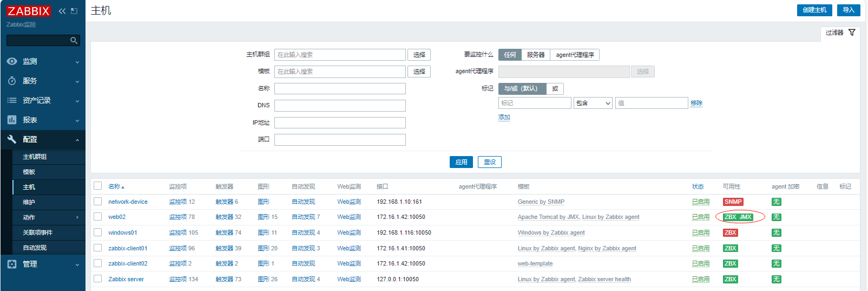Click the JMX badge for web02
Screen dimensions: 868x291
745,217
